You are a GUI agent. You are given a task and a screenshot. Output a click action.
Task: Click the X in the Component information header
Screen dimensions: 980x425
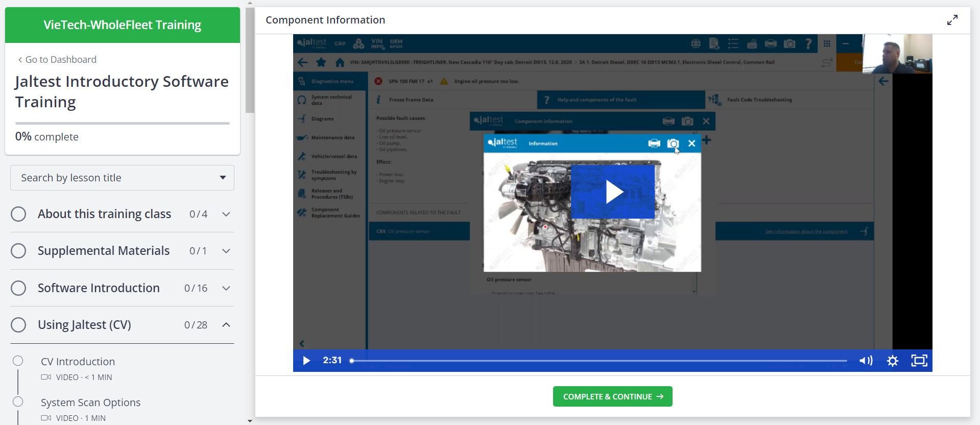point(706,121)
